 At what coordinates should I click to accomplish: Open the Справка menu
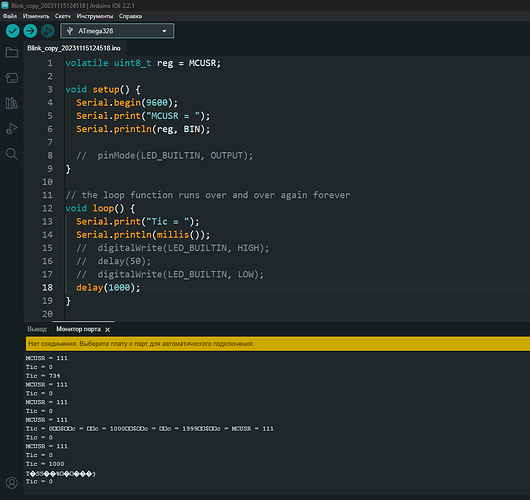pos(130,16)
